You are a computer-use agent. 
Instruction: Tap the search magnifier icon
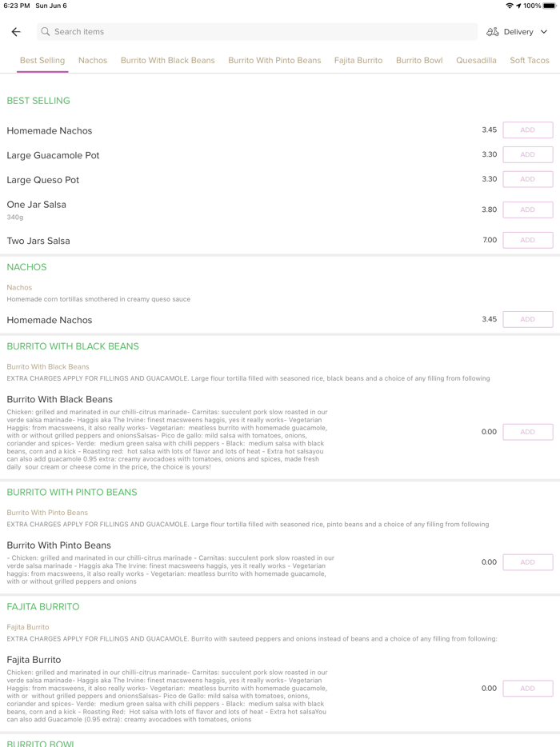(46, 32)
